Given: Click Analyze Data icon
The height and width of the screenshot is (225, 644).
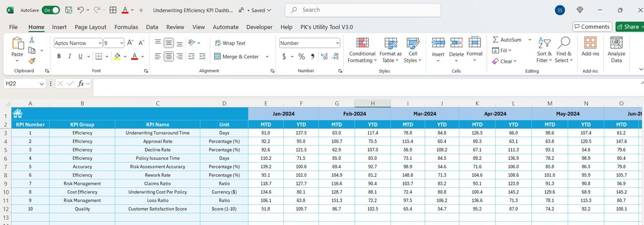Looking at the screenshot, I should pyautogui.click(x=616, y=43).
